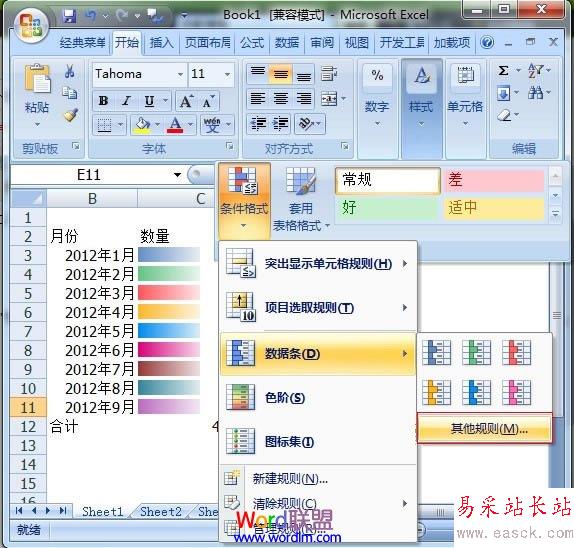574x548 pixels.
Task: Increase indent in alignment group
Action: [x=281, y=124]
